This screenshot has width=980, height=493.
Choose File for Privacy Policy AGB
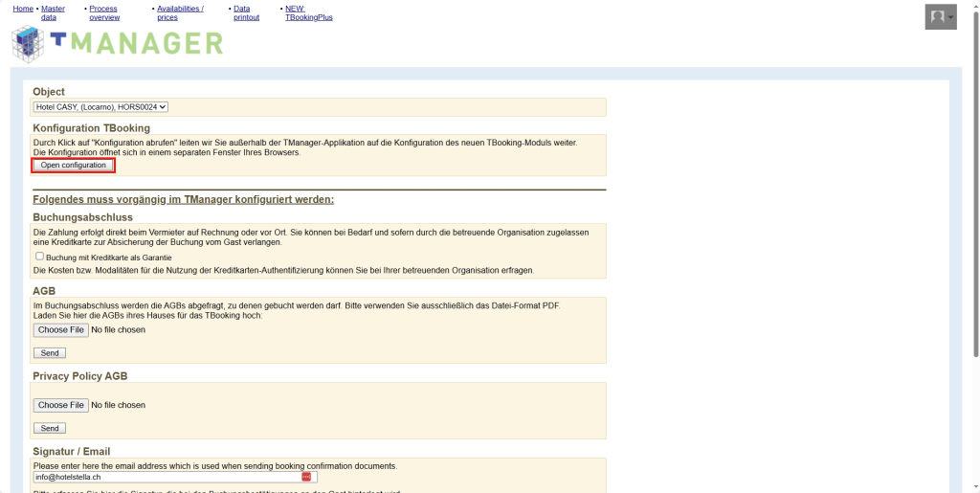[x=60, y=405]
